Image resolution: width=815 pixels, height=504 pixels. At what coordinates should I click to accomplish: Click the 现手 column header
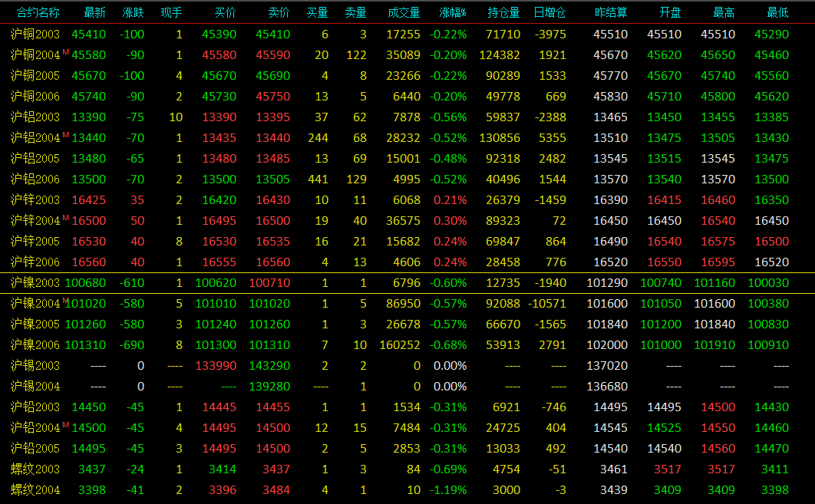pyautogui.click(x=171, y=12)
